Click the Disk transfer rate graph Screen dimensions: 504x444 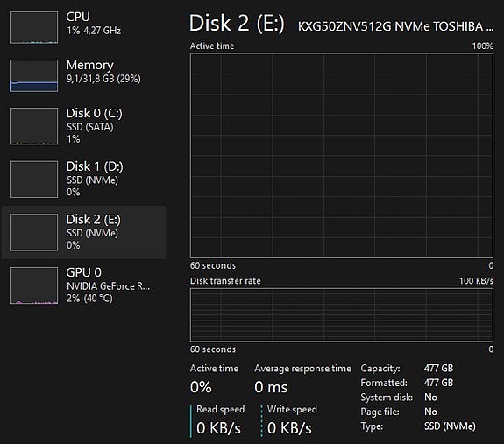pyautogui.click(x=342, y=315)
